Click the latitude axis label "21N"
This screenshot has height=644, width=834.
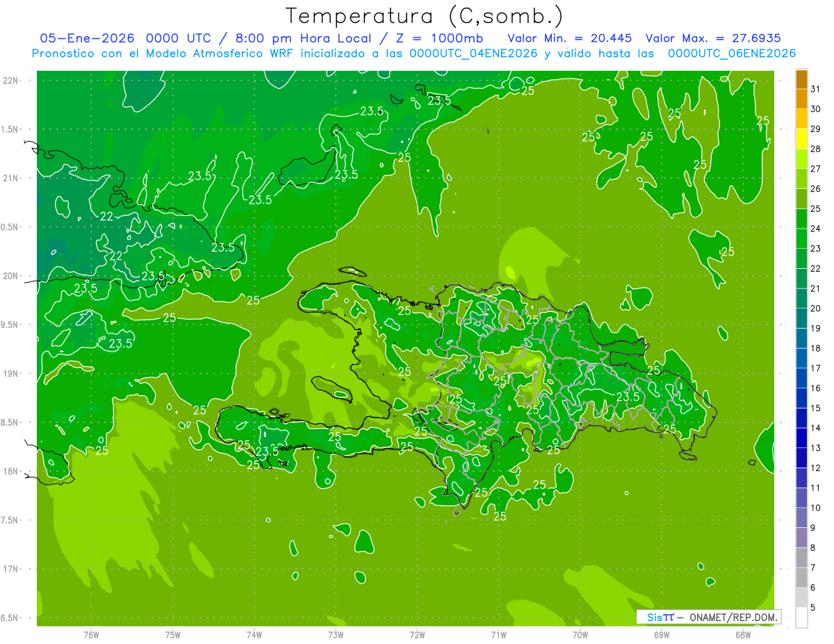point(10,178)
